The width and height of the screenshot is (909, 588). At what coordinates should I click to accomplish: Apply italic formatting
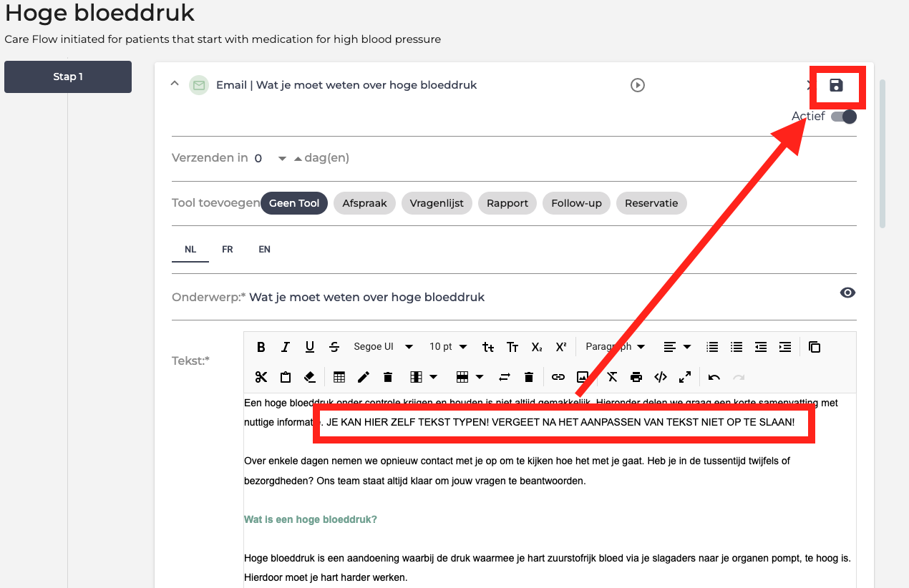[286, 347]
